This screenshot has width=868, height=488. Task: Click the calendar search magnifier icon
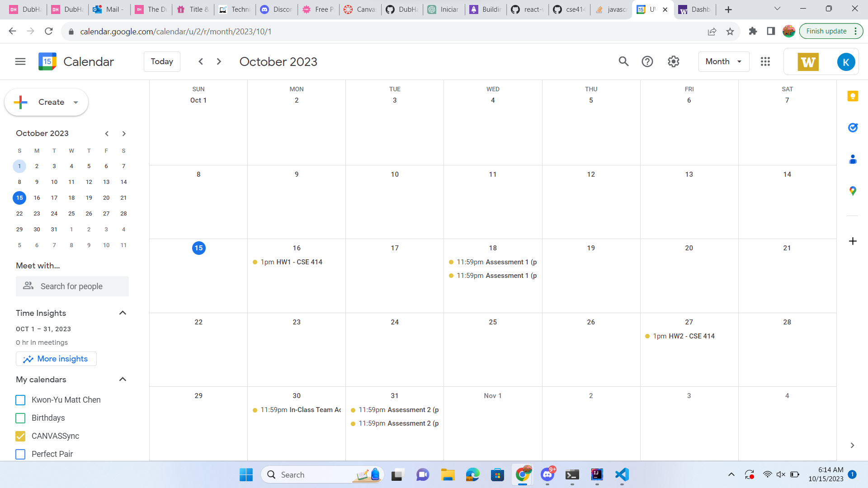[x=623, y=61]
